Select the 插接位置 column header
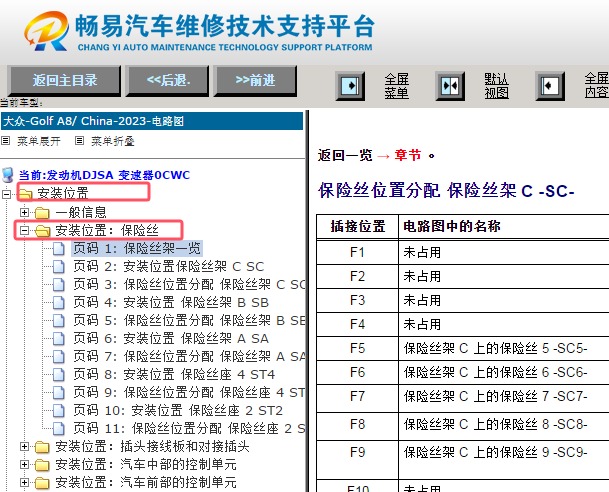This screenshot has width=609, height=492. click(x=357, y=226)
